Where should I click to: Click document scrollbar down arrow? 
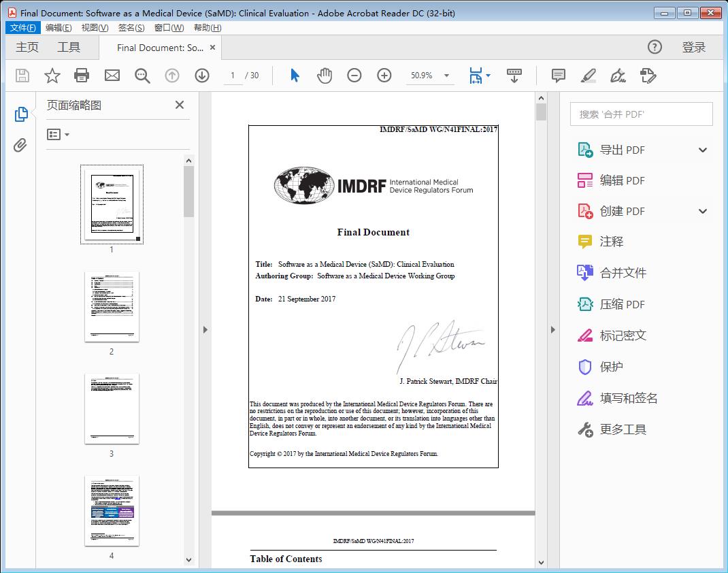point(541,562)
